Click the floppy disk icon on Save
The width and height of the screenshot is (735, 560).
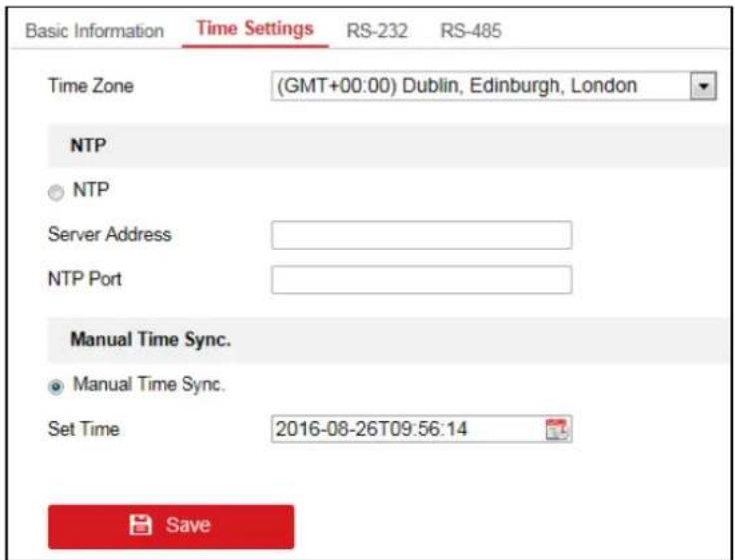(141, 525)
